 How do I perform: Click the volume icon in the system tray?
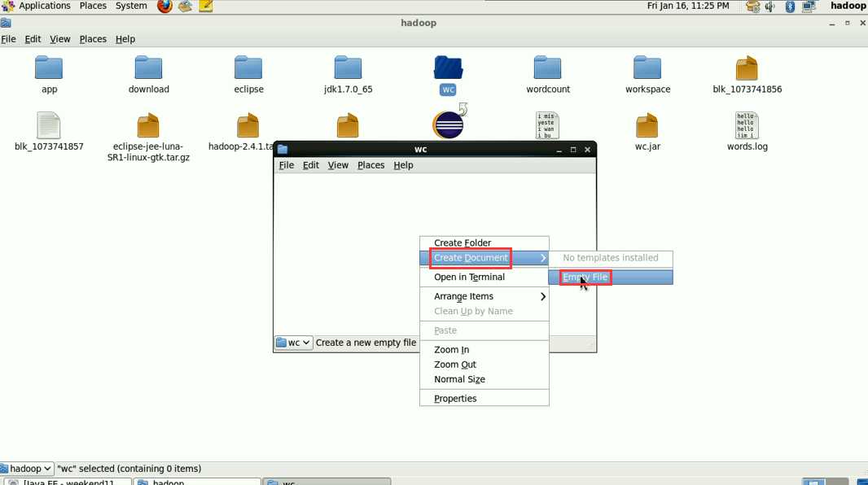tap(770, 6)
